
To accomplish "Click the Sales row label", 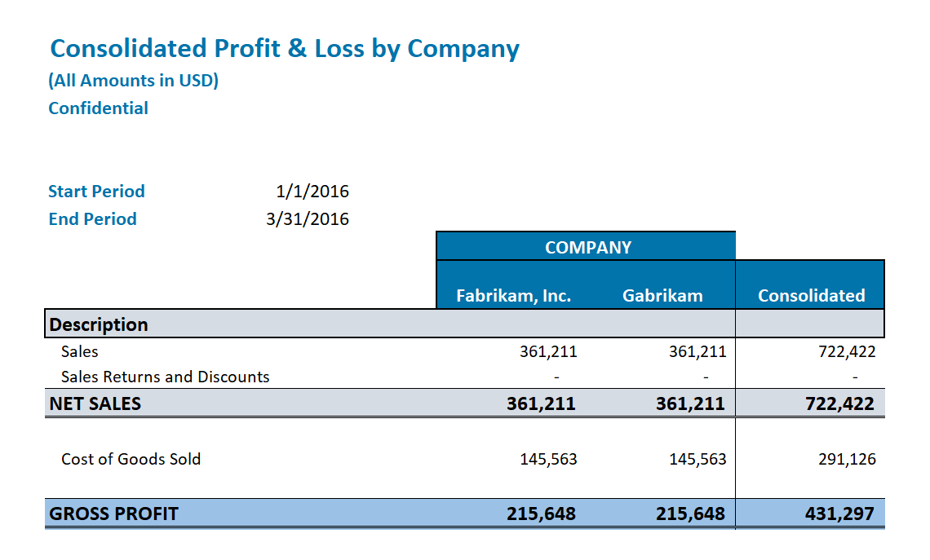I will (x=79, y=351).
